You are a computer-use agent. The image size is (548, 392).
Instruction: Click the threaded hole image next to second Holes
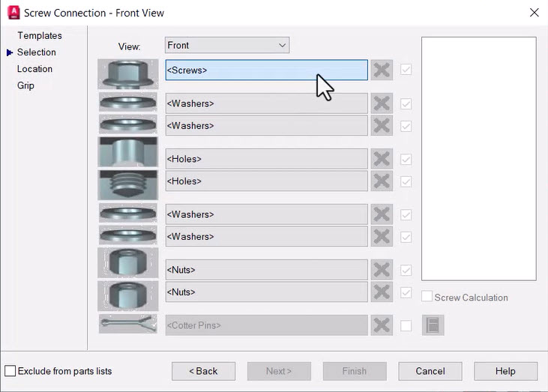[x=128, y=185]
